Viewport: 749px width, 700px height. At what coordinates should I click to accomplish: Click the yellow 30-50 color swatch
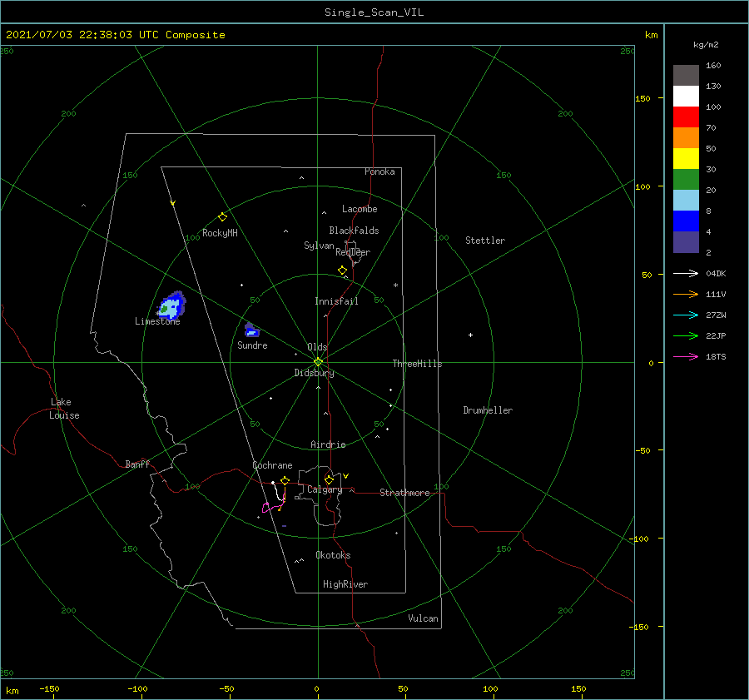pos(686,159)
